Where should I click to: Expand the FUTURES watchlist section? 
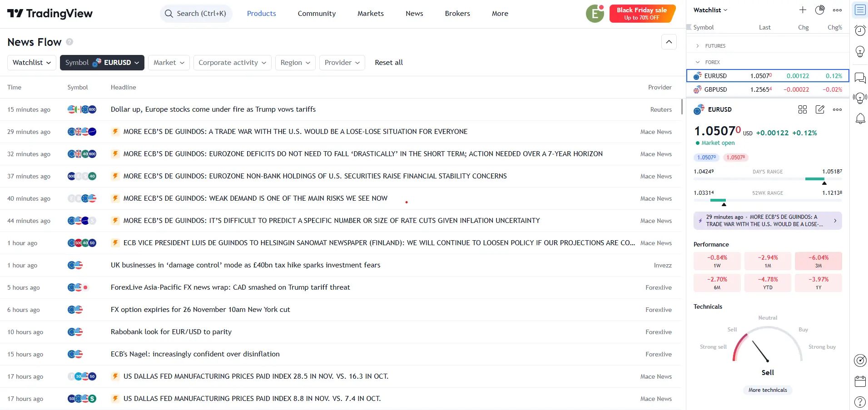pyautogui.click(x=698, y=46)
